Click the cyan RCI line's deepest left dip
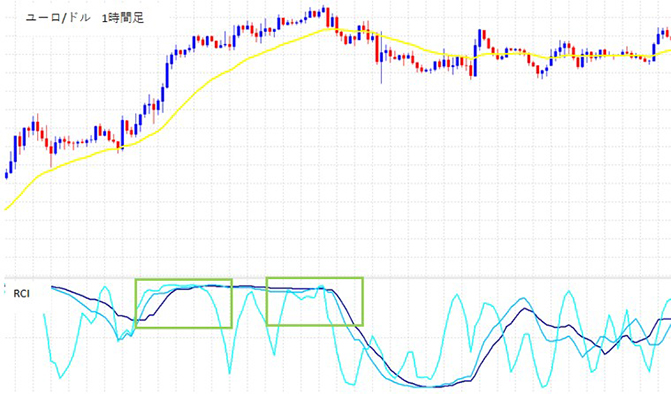Image resolution: width=671 pixels, height=394 pixels. [x=60, y=376]
